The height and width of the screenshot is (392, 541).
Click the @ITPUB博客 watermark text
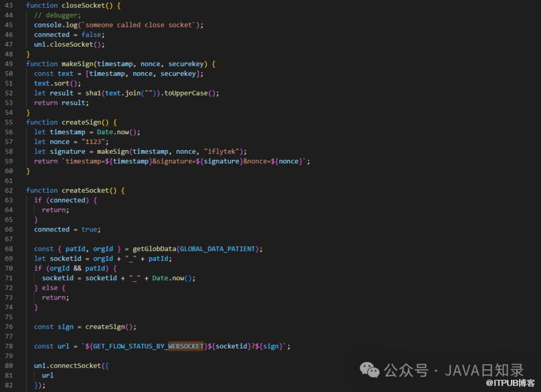click(x=510, y=383)
